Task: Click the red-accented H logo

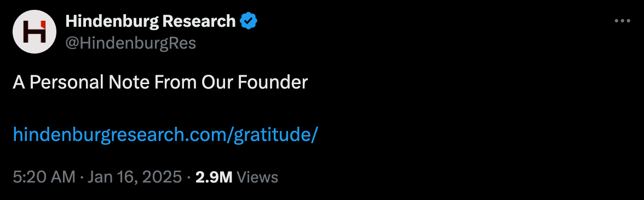Action: click(x=34, y=32)
